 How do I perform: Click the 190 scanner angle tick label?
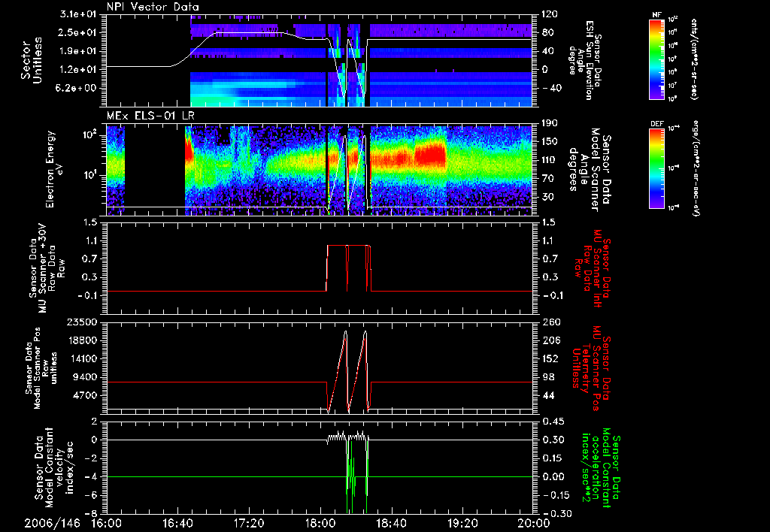pos(549,123)
